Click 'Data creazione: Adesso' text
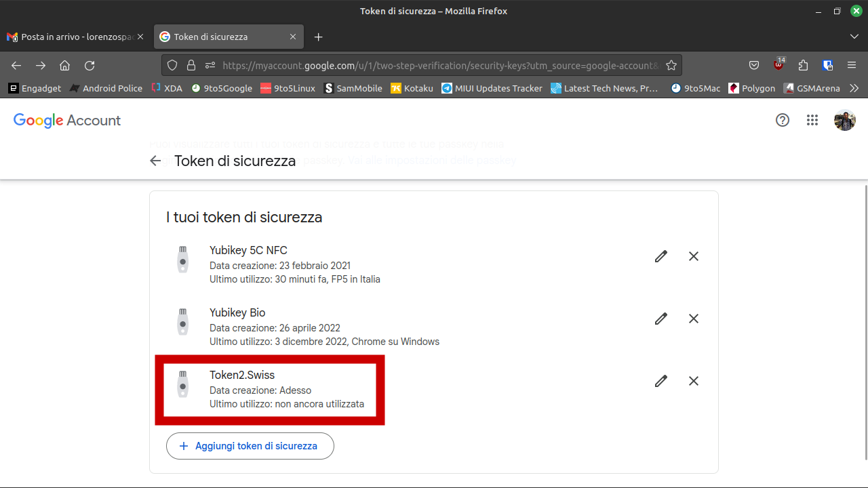 (x=260, y=390)
